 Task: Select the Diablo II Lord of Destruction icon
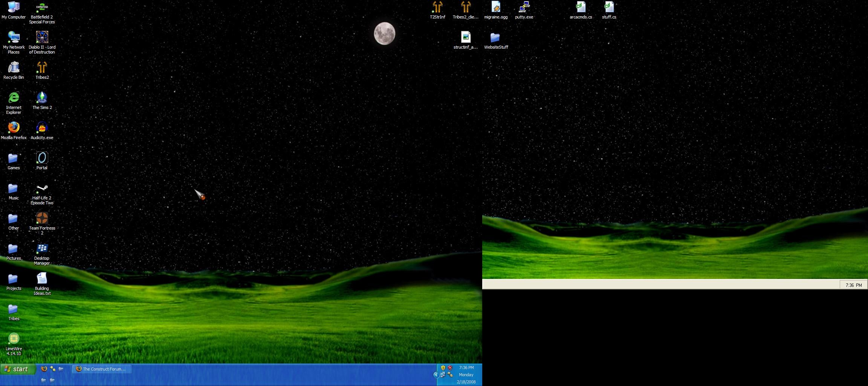42,43
